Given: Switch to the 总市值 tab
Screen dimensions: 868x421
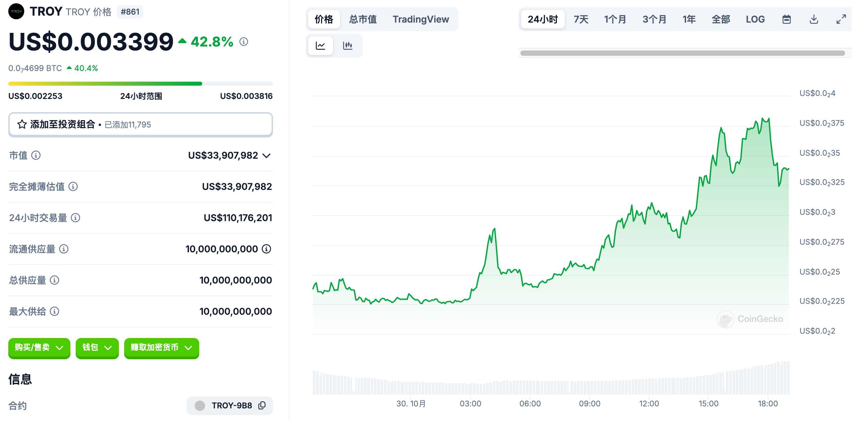Looking at the screenshot, I should 363,19.
